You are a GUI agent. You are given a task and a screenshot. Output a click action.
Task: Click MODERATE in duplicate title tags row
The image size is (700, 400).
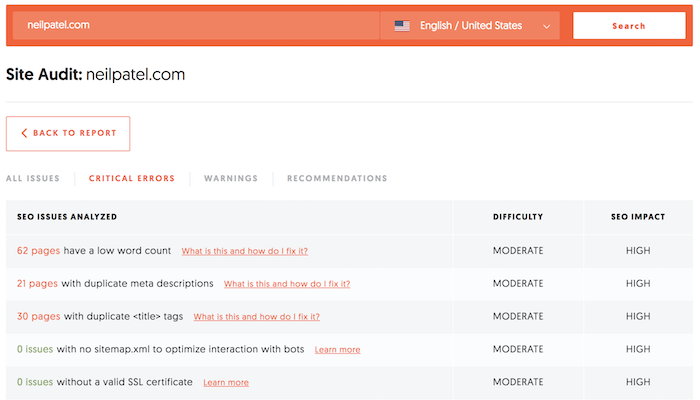coord(518,317)
